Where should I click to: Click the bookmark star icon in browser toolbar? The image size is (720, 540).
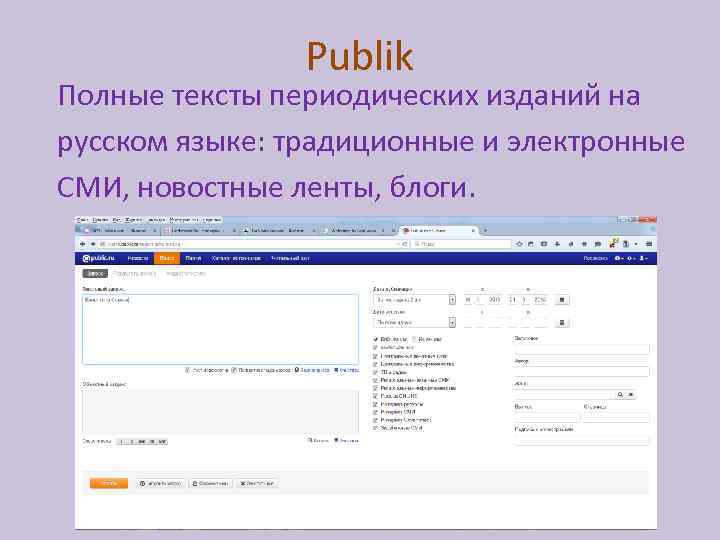519,244
